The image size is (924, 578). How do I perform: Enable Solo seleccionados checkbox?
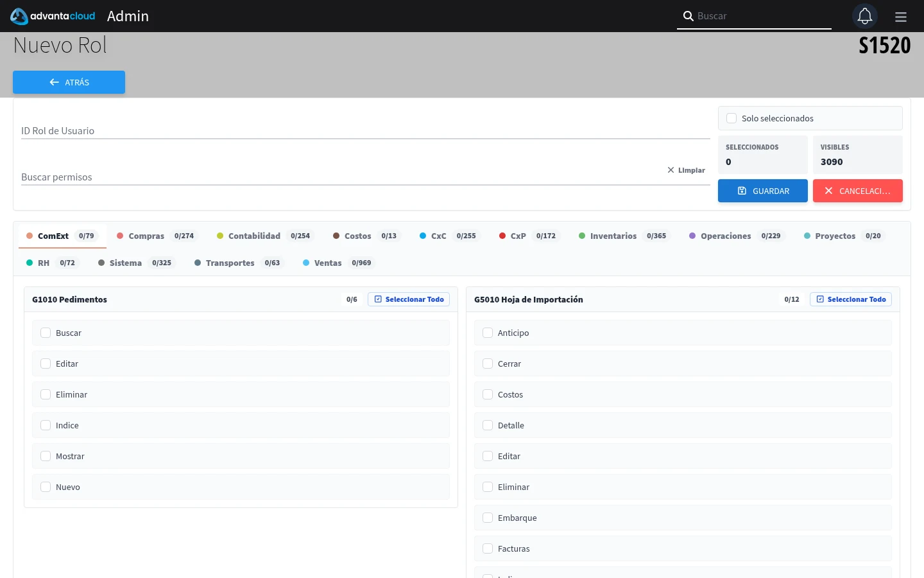pos(732,118)
